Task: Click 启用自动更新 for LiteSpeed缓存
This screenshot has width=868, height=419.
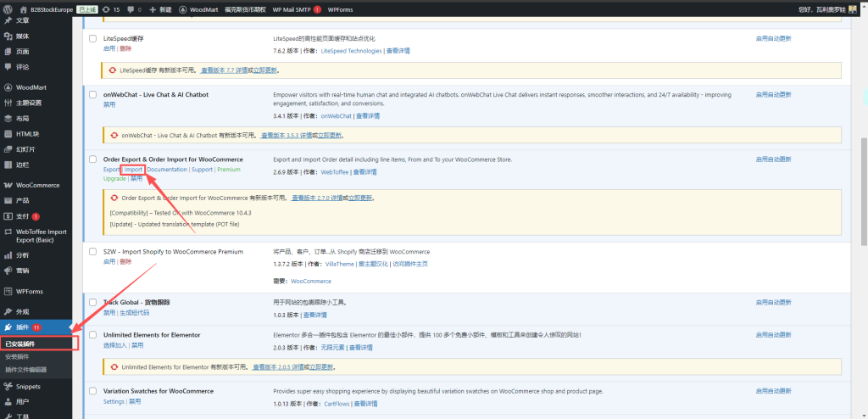Action: 773,39
